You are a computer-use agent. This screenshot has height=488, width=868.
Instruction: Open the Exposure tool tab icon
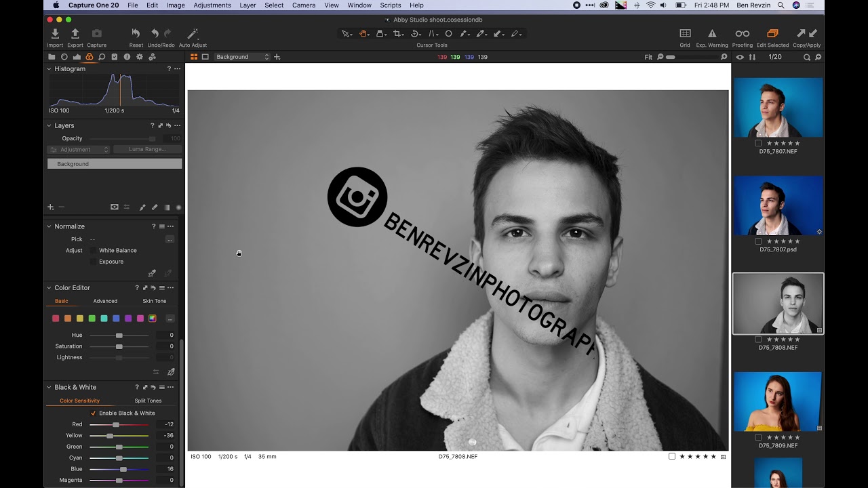pyautogui.click(x=77, y=57)
